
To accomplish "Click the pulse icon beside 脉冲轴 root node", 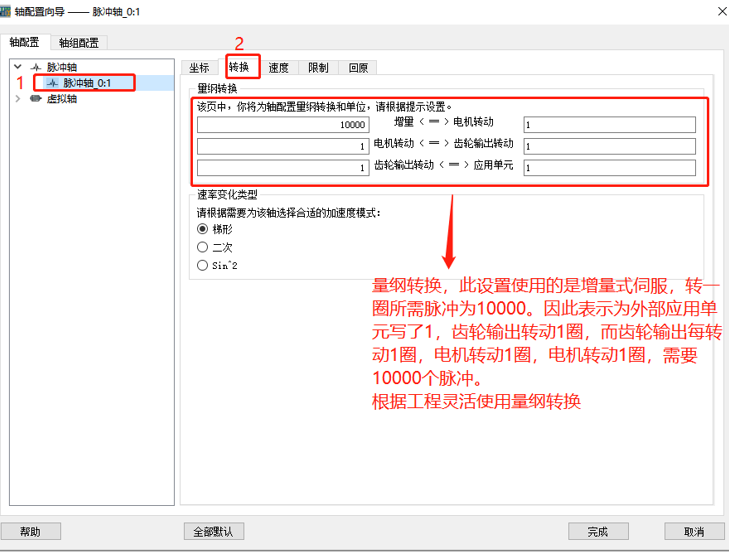I will point(36,67).
